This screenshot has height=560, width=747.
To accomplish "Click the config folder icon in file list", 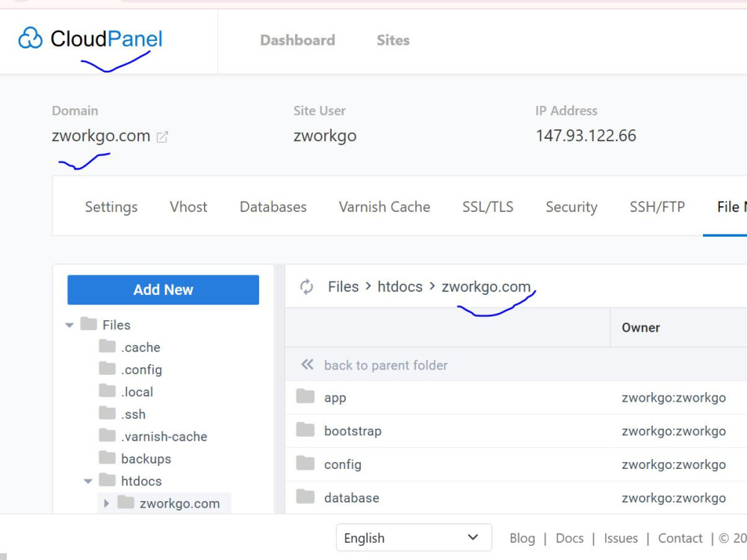I will pyautogui.click(x=306, y=463).
